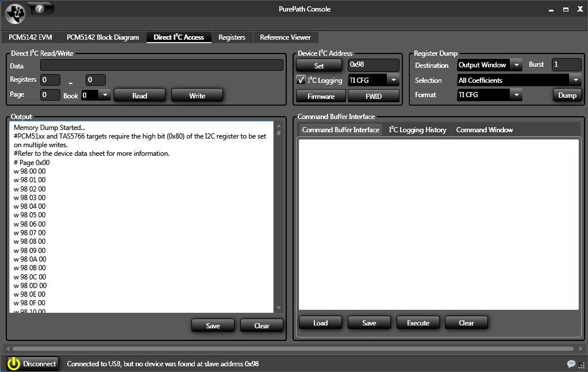The image size is (588, 372).
Task: Save the Output window contents
Action: [x=213, y=326]
